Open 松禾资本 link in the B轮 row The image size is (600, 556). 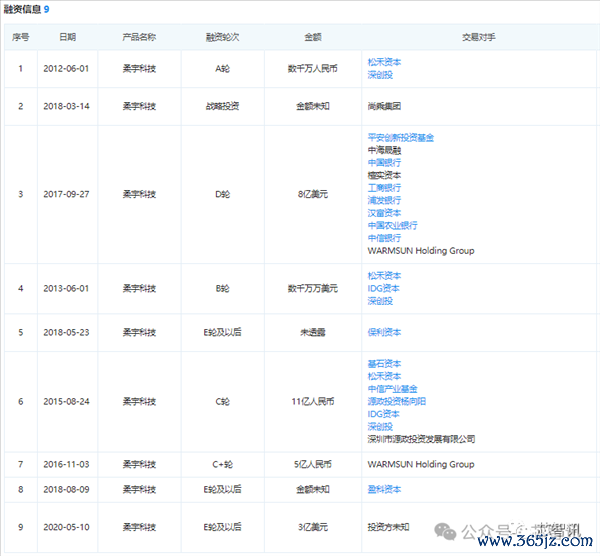click(384, 276)
